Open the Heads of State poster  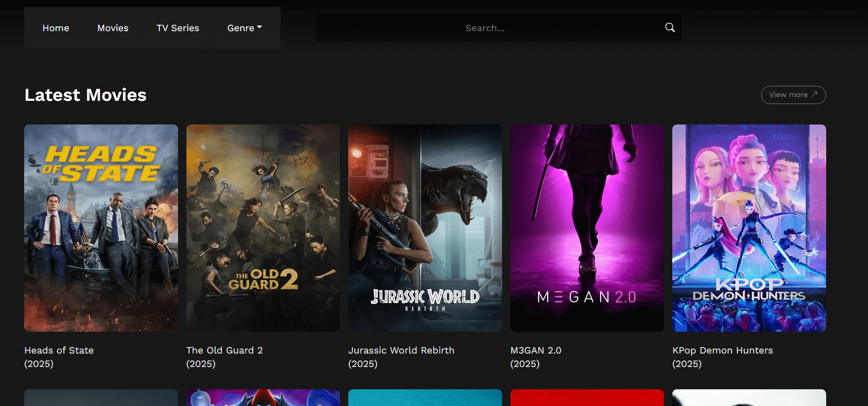pos(101,228)
